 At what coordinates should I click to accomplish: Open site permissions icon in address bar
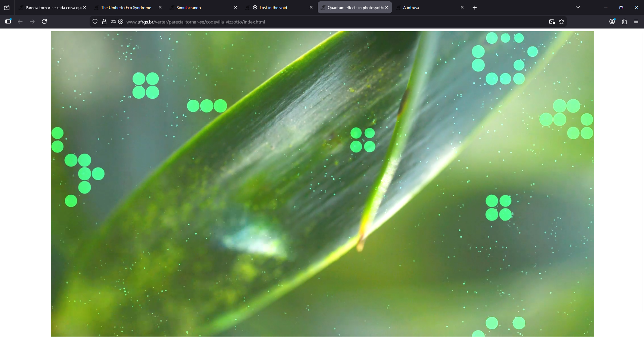114,22
